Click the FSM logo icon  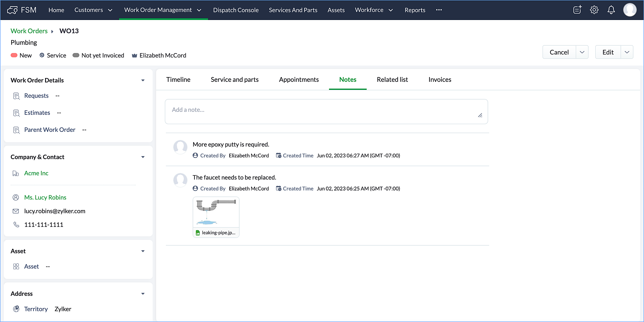click(12, 10)
